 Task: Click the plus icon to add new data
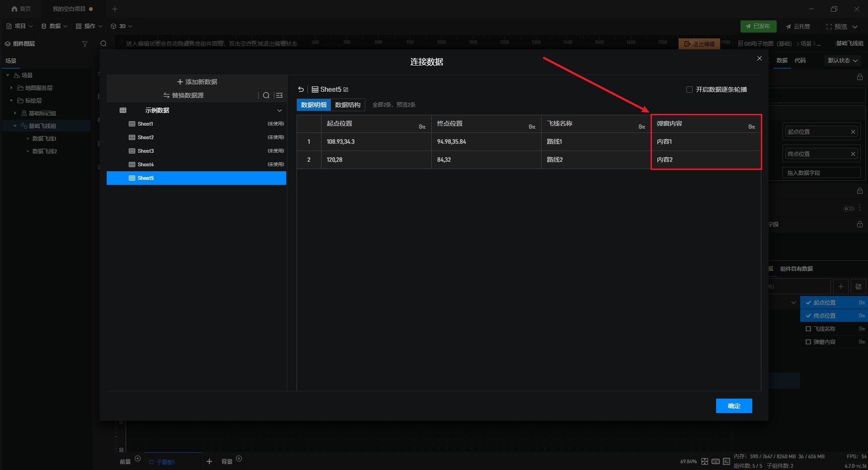[x=180, y=82]
